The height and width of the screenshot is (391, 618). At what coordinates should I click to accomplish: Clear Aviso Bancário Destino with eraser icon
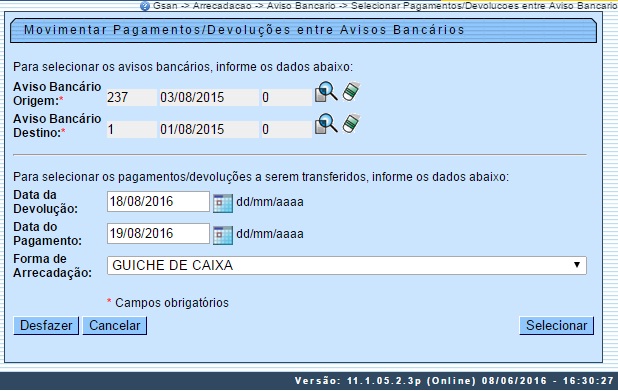pyautogui.click(x=351, y=123)
